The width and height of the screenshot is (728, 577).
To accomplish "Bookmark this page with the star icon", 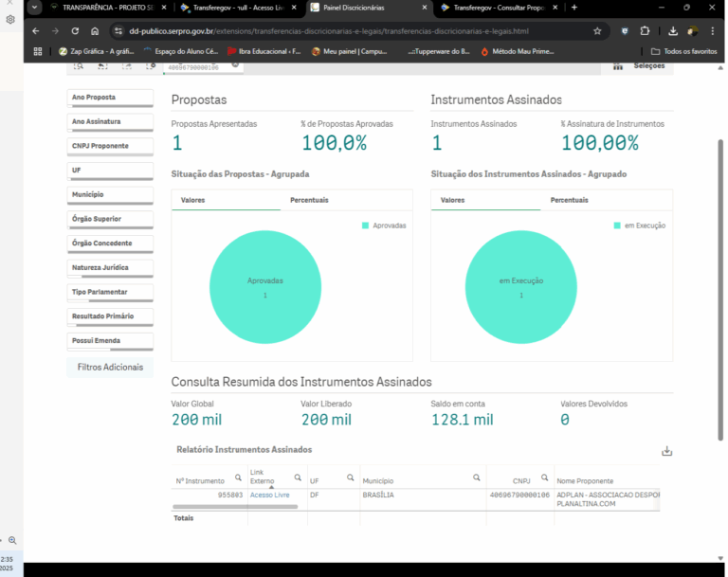I will coord(597,30).
